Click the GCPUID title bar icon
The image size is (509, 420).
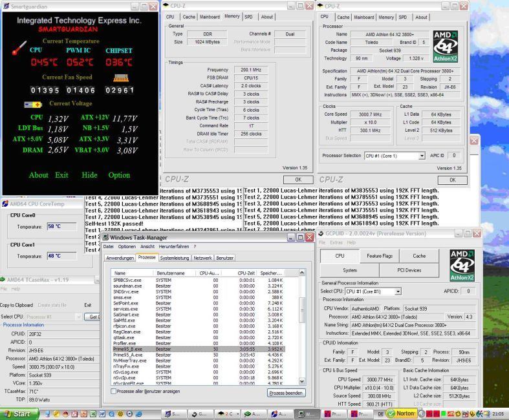(321, 233)
